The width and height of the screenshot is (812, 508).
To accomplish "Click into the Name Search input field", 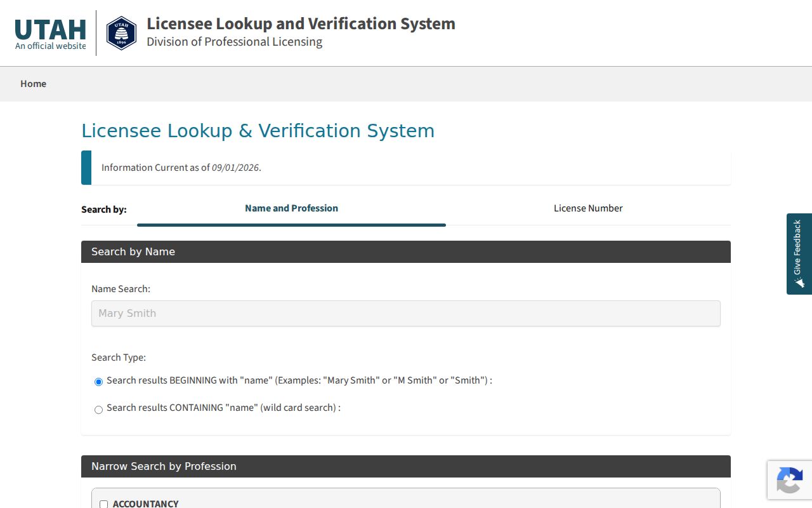I will click(406, 314).
